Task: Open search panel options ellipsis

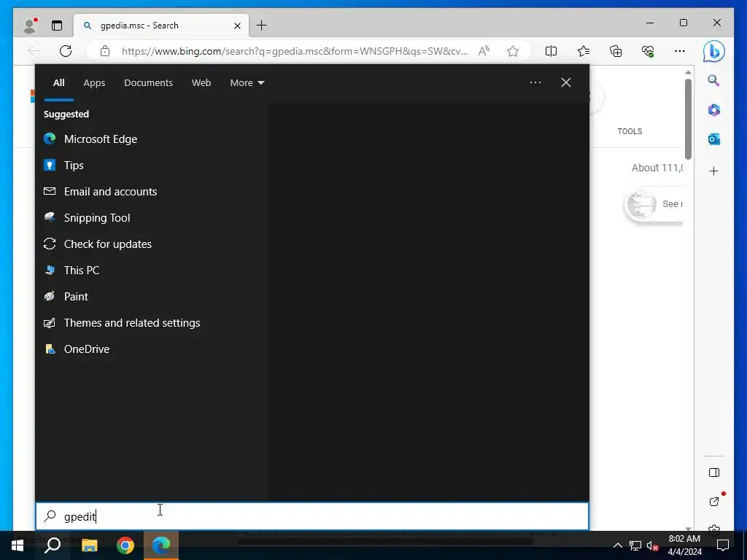Action: point(535,82)
